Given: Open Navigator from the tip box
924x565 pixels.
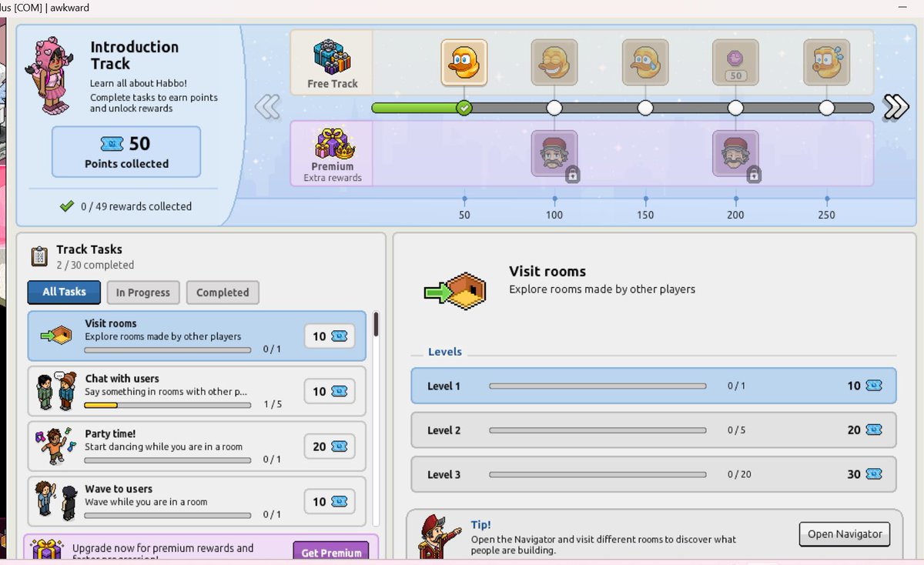Looking at the screenshot, I should point(845,534).
